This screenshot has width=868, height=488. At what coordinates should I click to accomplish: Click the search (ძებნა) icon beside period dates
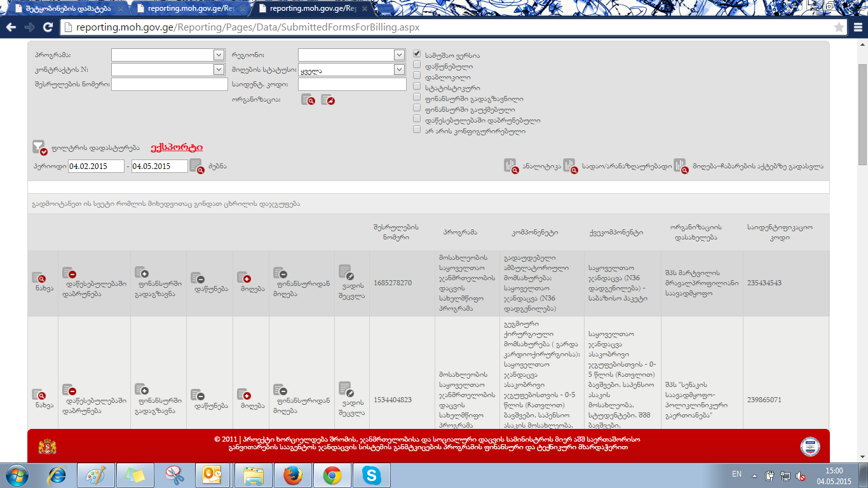tap(196, 166)
